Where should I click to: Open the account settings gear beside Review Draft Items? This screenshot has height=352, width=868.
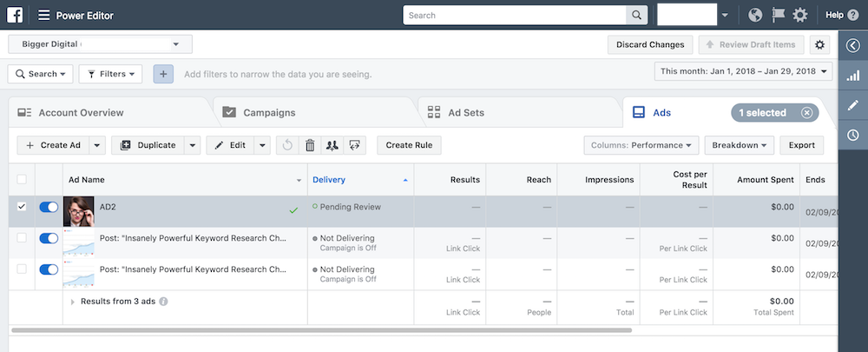pyautogui.click(x=820, y=45)
